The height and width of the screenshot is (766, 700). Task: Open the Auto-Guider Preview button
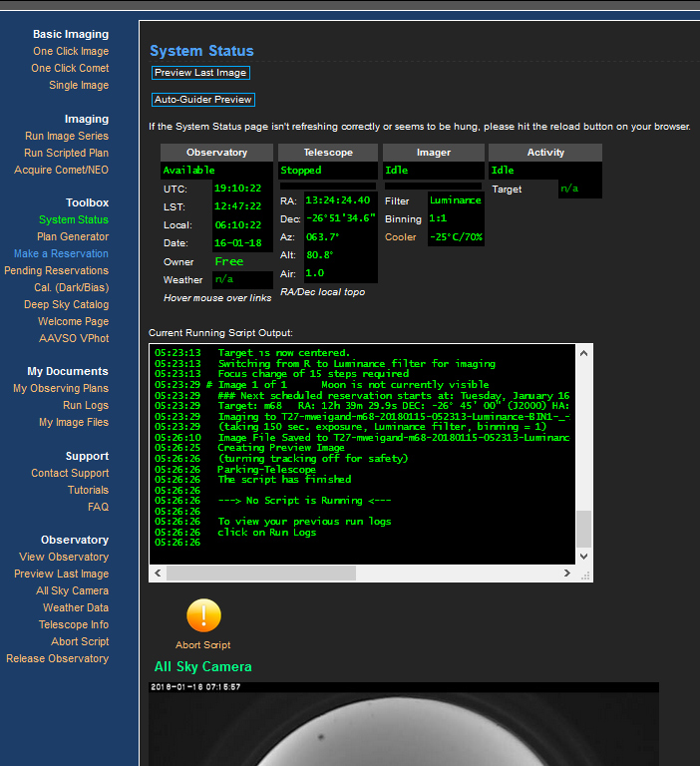tap(203, 100)
